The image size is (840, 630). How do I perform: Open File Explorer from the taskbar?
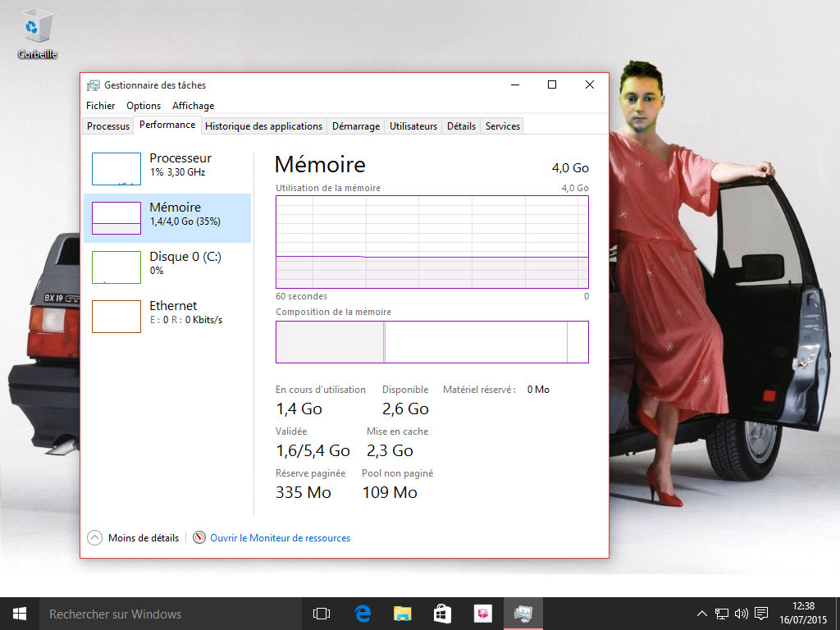pyautogui.click(x=402, y=614)
